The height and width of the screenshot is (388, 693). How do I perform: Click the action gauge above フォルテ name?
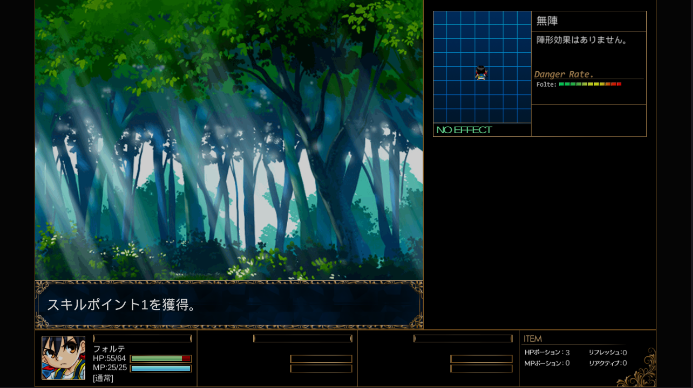(142, 339)
